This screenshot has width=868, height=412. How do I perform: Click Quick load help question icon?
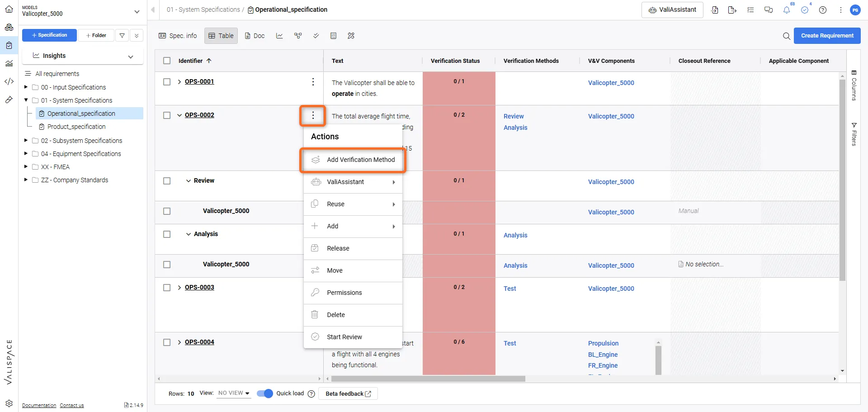(311, 394)
